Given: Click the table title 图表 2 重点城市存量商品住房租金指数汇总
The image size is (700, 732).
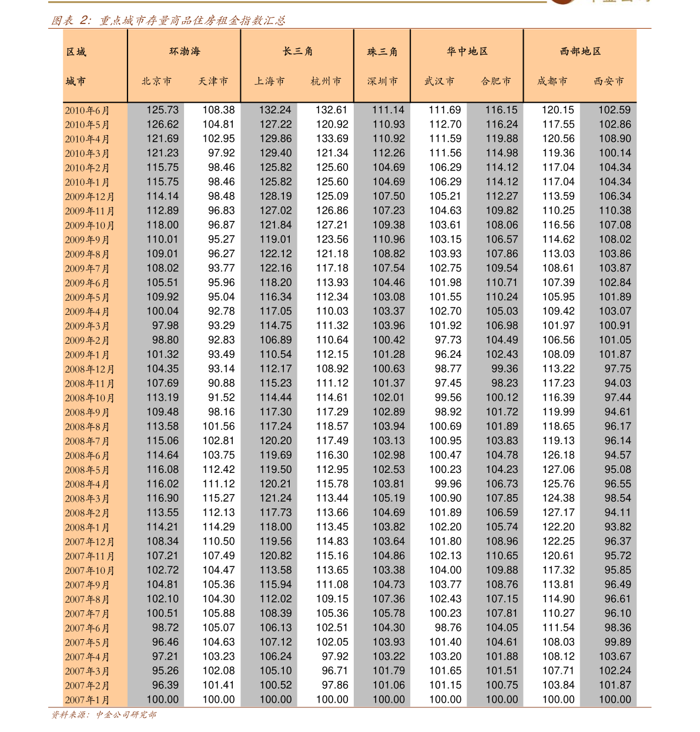Looking at the screenshot, I should coord(168,21).
